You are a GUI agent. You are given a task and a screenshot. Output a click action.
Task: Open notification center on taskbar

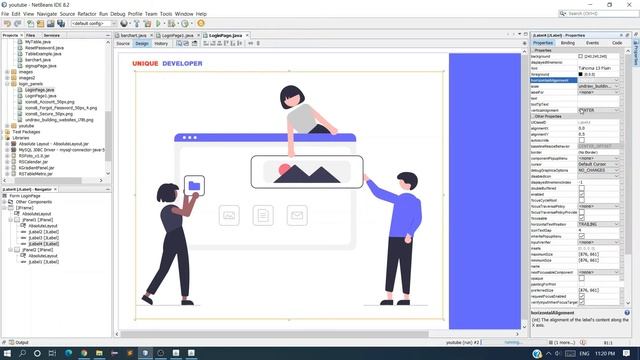627,353
